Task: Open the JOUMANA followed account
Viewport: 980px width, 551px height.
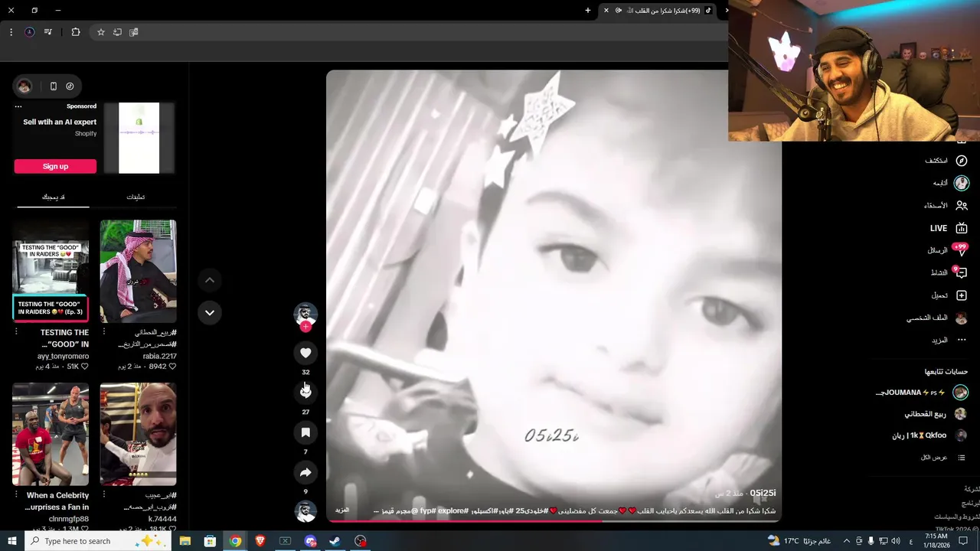Action: [x=922, y=393]
